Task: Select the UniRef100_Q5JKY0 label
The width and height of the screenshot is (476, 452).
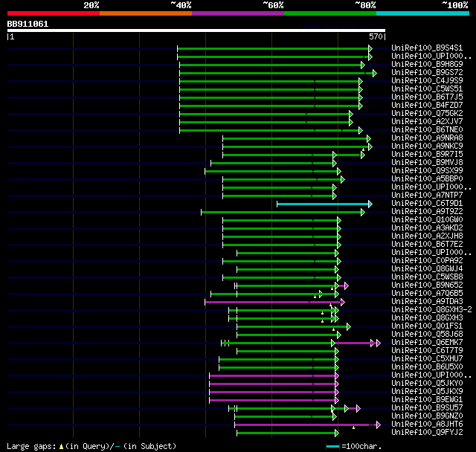Action: point(427,384)
